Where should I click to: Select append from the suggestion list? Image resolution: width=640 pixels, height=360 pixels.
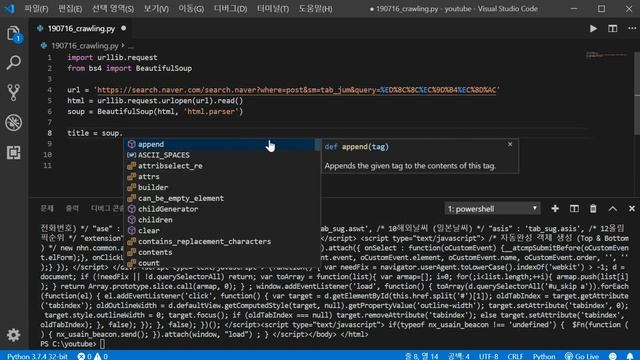tap(220, 144)
